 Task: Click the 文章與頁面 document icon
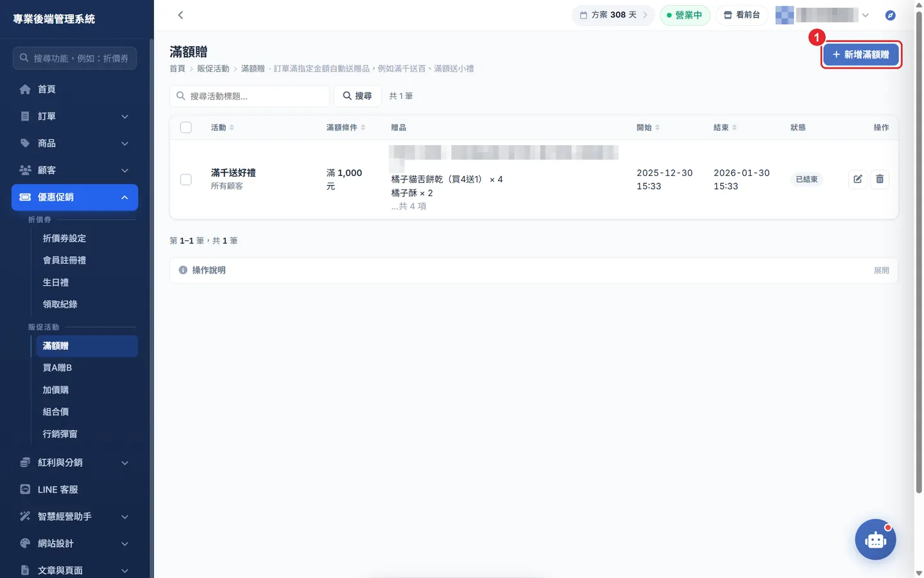click(x=25, y=570)
